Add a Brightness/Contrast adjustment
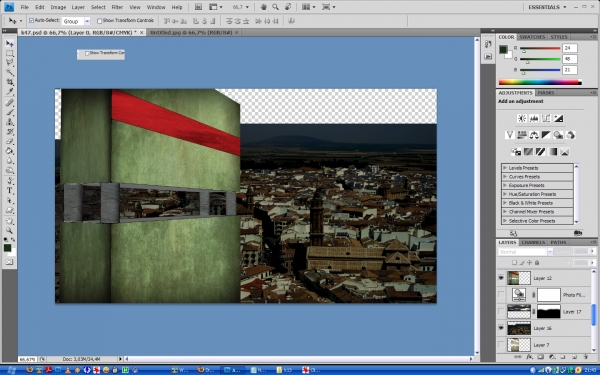The height and width of the screenshot is (375, 600). 522,119
